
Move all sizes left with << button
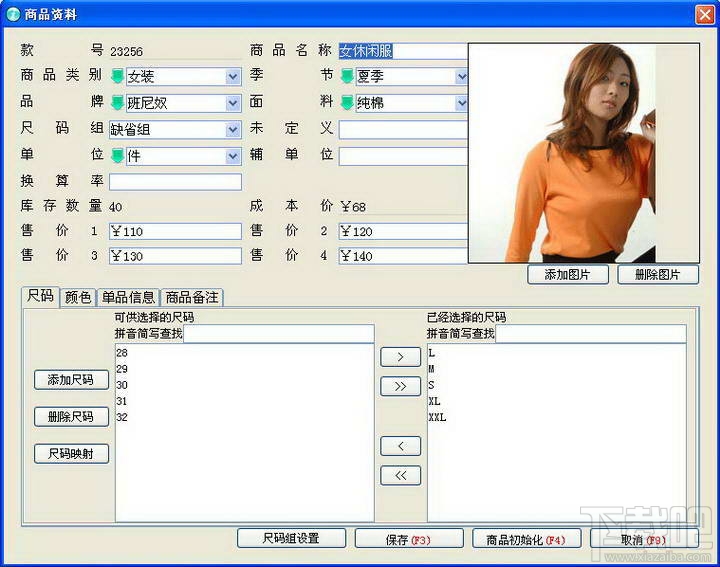coord(400,475)
